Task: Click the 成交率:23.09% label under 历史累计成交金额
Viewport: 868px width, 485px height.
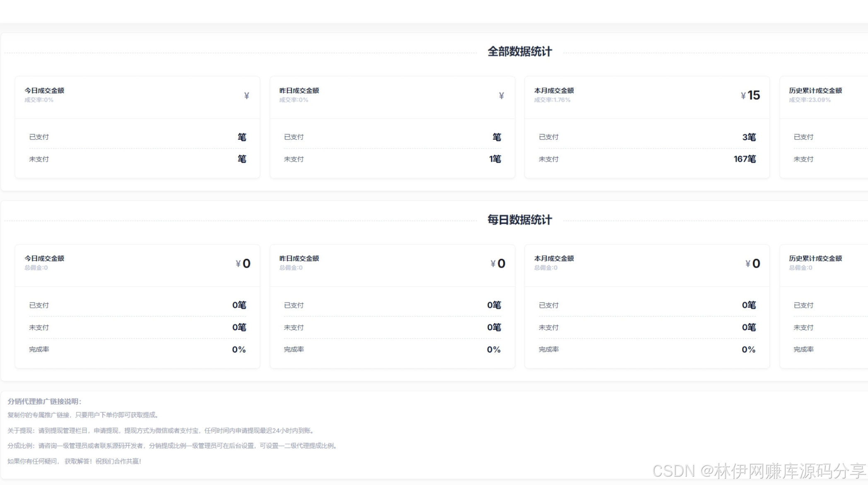Action: (x=810, y=100)
